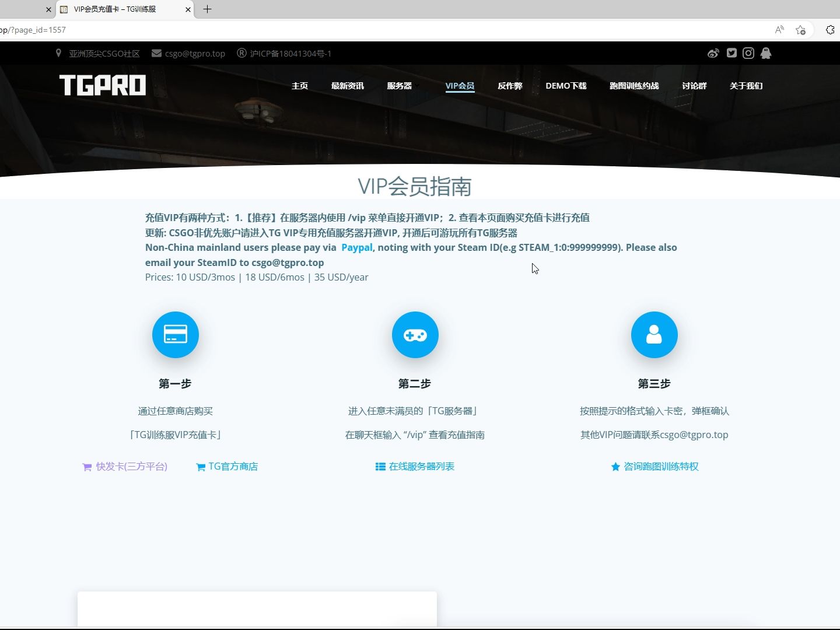Image resolution: width=840 pixels, height=630 pixels.
Task: Click the VIP会员指南 heading
Action: coord(415,187)
